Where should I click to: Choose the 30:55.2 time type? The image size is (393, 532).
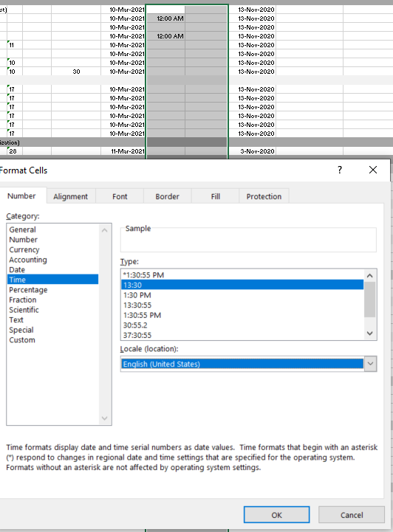coord(242,325)
